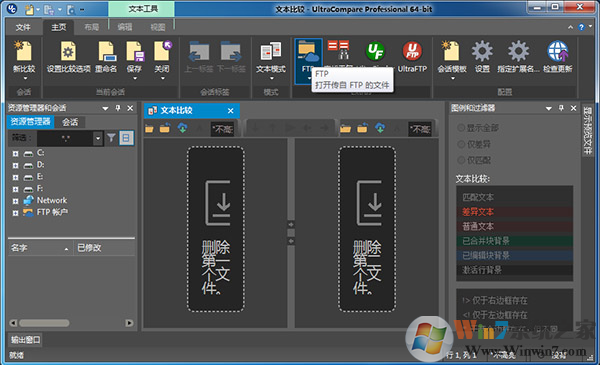Click the 已合并块背景 merged block color entry
603x365 pixels.
click(514, 241)
